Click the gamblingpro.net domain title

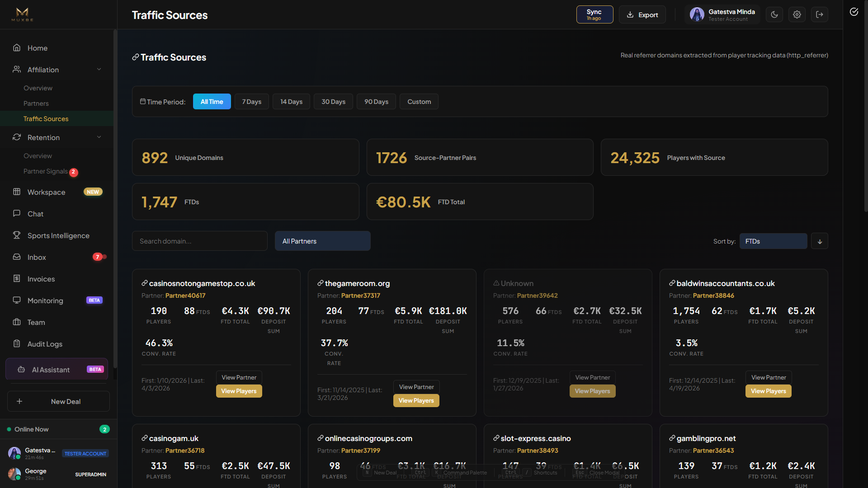pyautogui.click(x=706, y=438)
